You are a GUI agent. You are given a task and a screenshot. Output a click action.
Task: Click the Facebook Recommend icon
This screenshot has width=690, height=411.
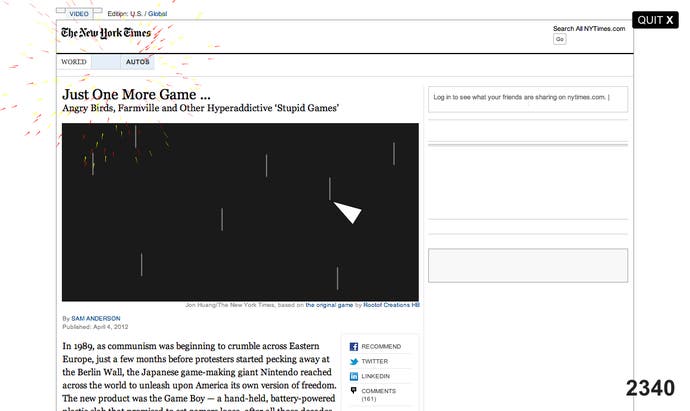[x=354, y=347]
